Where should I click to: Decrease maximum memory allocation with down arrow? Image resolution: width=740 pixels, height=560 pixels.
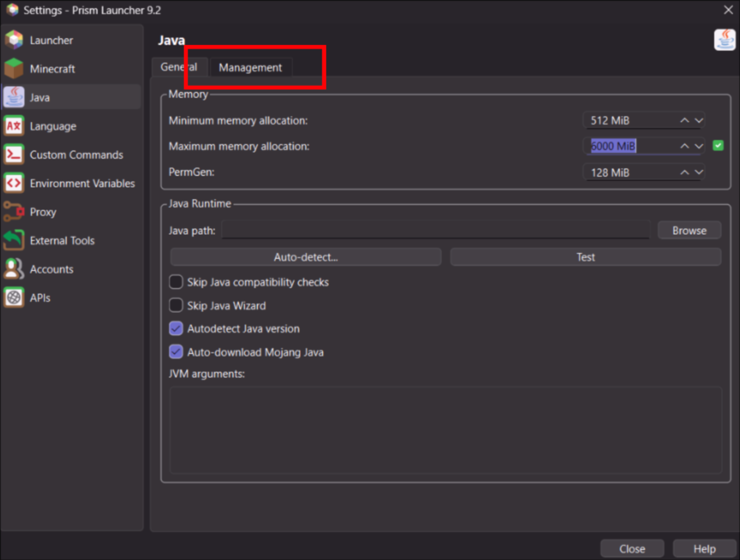[x=699, y=146]
